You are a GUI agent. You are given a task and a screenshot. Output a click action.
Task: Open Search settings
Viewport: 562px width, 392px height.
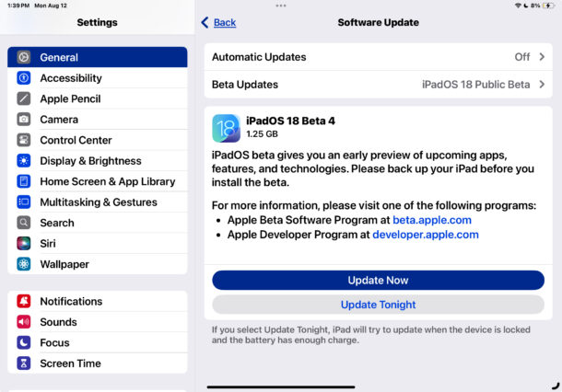[98, 223]
